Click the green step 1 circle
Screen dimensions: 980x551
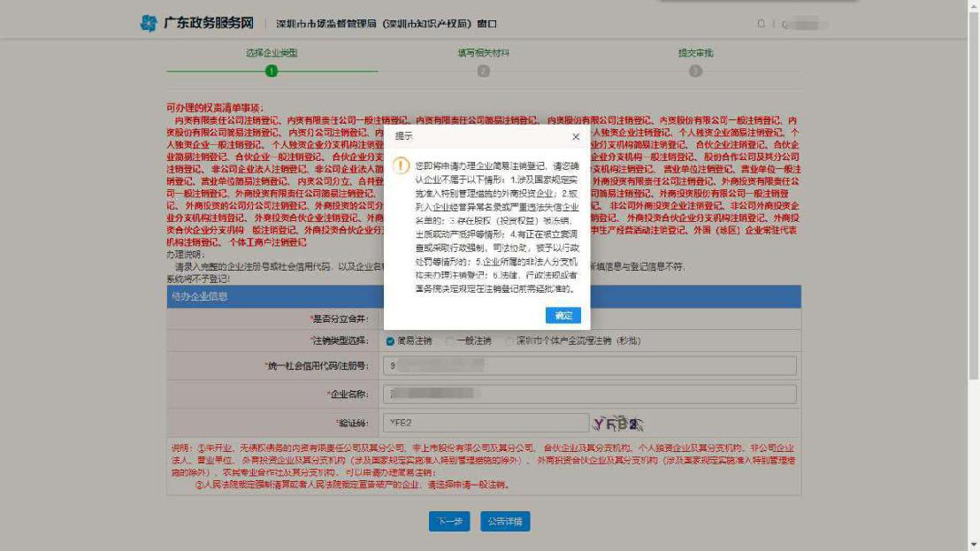272,71
